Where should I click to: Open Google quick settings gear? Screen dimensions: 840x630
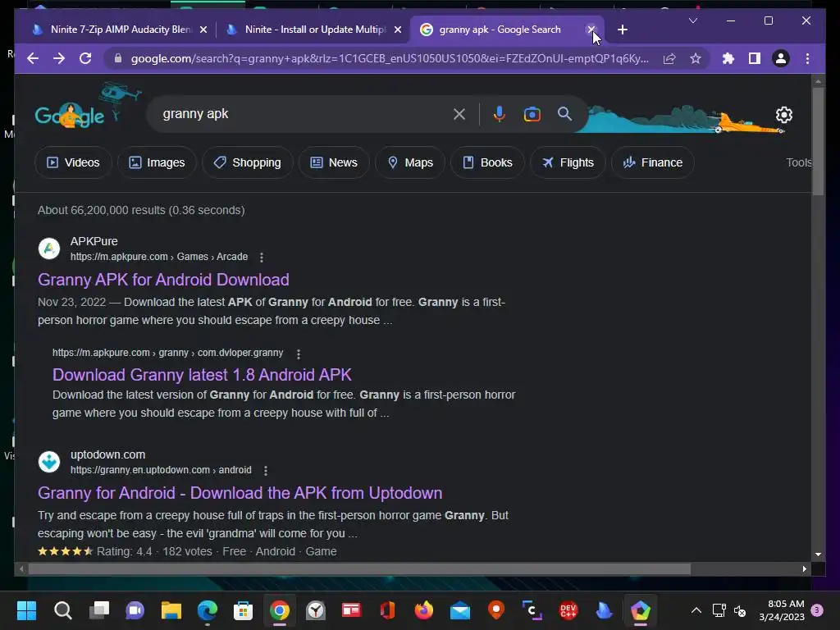(783, 114)
